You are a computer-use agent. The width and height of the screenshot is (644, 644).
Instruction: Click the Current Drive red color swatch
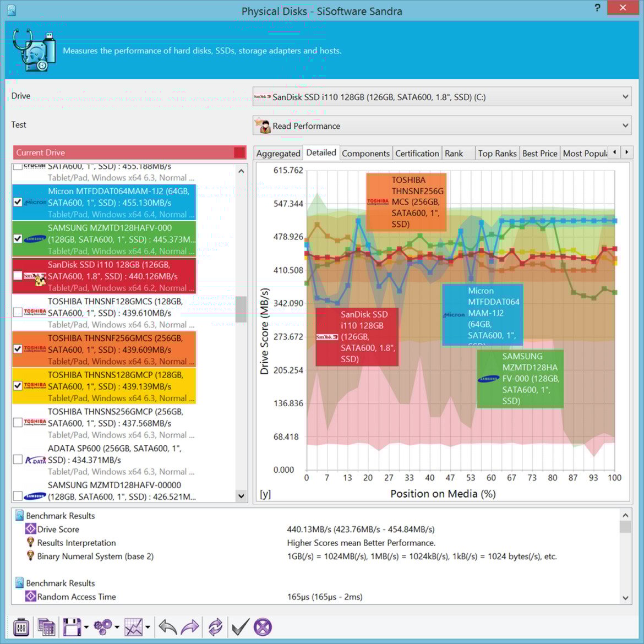click(239, 152)
